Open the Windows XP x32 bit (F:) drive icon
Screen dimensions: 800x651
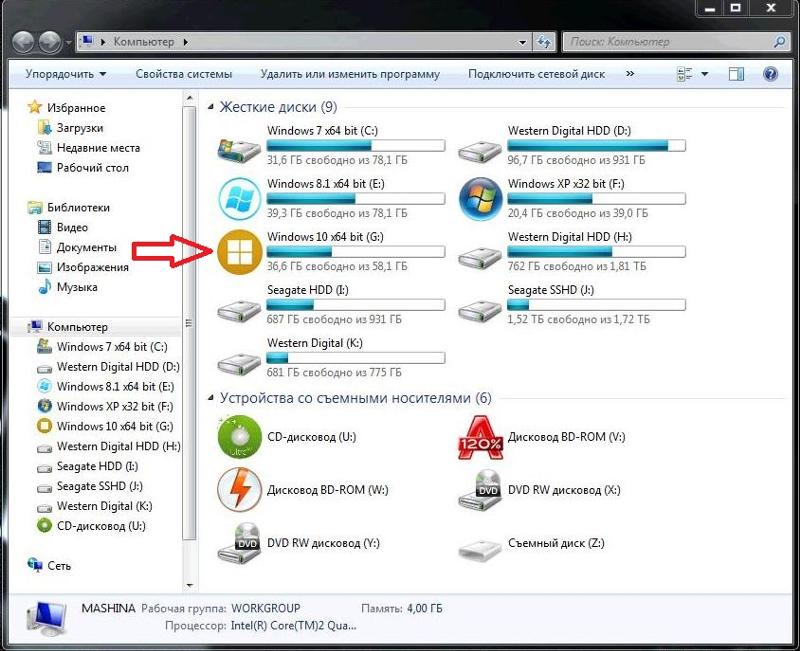(x=479, y=197)
